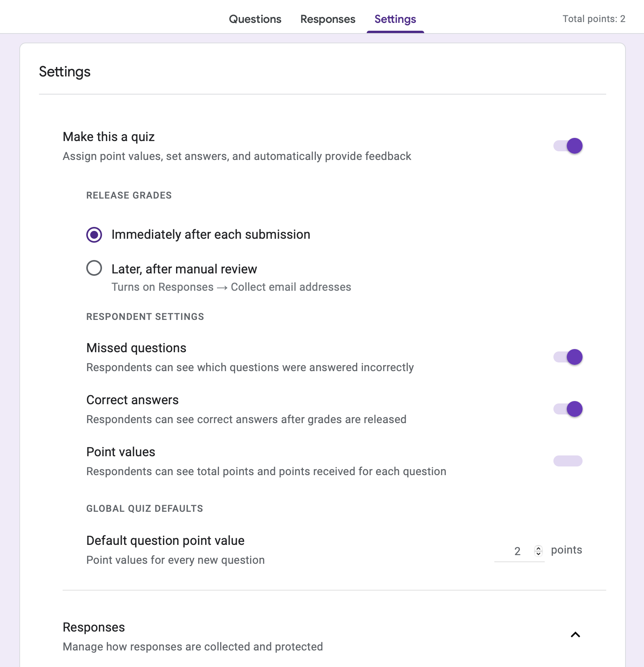Collapse the Responses section chevron
This screenshot has height=667, width=644.
coord(575,635)
